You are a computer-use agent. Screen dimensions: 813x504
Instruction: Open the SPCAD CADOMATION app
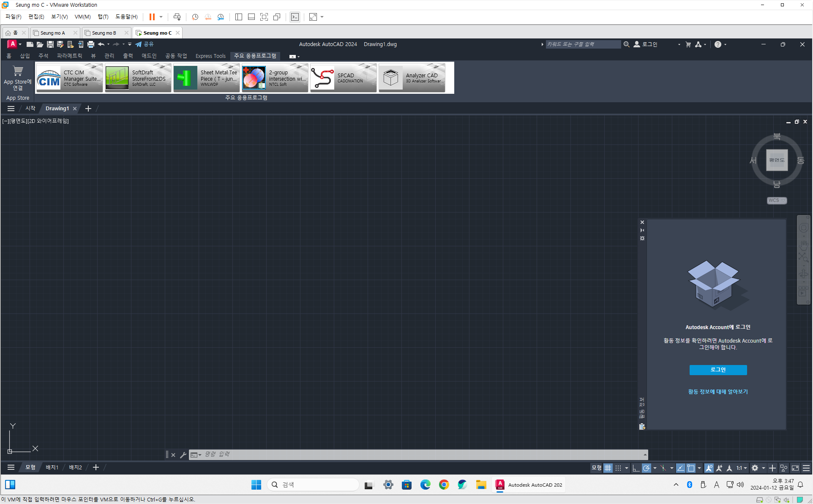(343, 78)
